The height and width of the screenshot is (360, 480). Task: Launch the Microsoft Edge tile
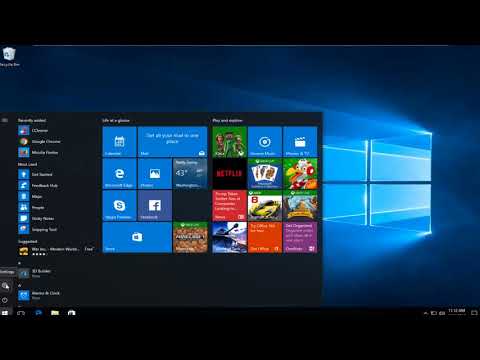119,173
